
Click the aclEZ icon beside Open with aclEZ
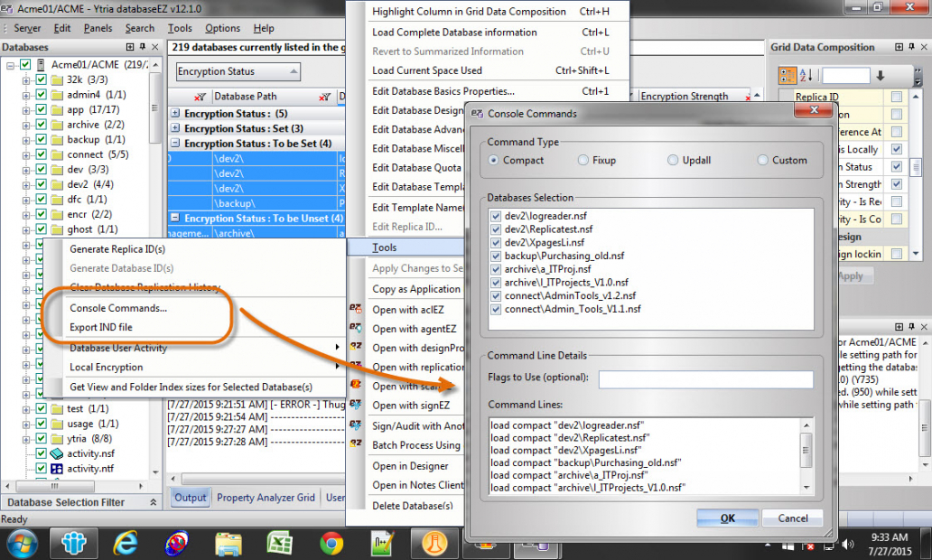click(356, 309)
